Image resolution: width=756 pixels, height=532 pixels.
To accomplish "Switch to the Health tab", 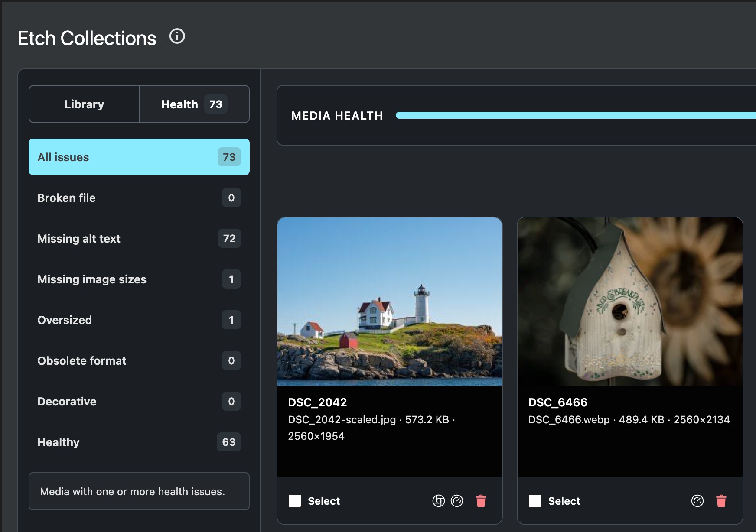I will 194,104.
